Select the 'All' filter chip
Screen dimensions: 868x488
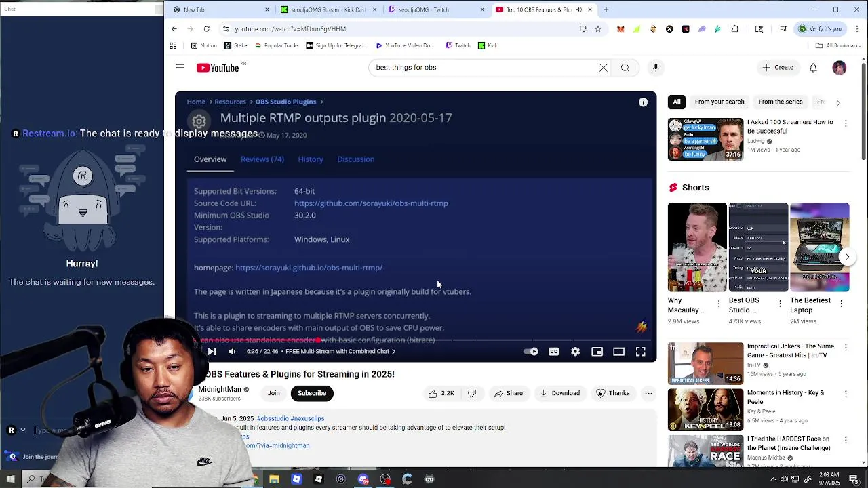pos(677,102)
